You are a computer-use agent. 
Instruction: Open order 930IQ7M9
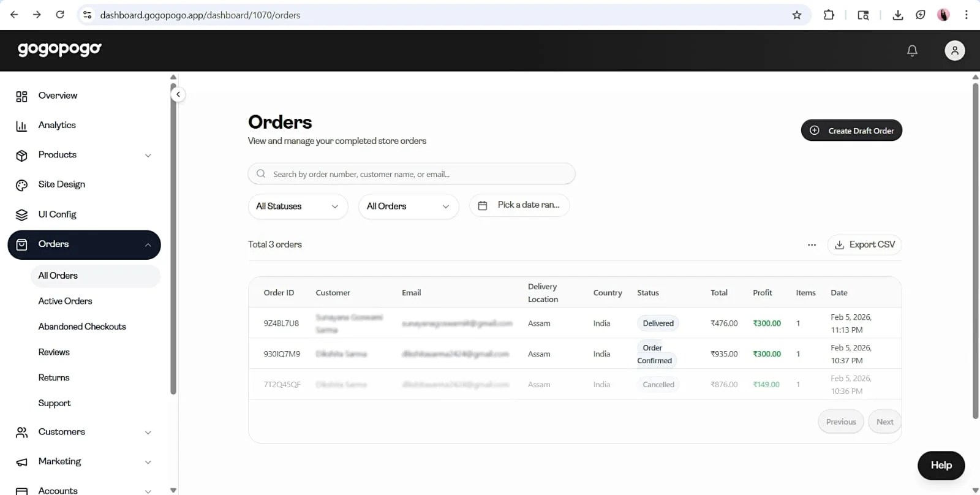(282, 354)
